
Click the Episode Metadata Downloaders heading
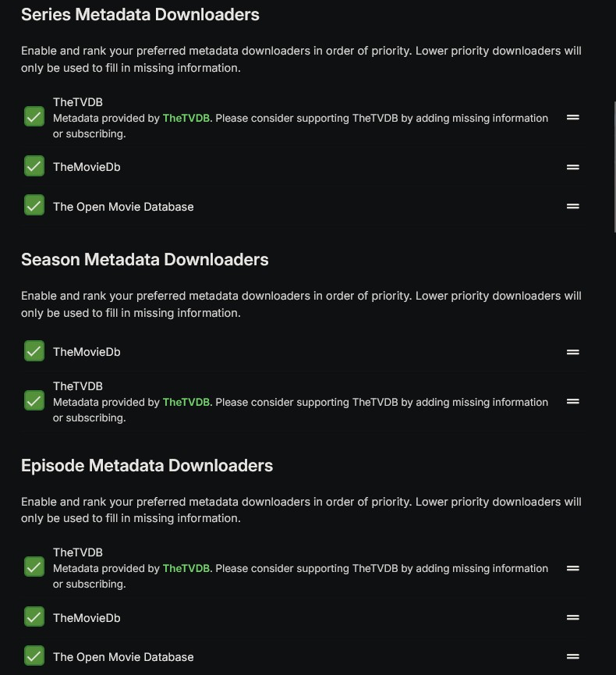point(147,466)
